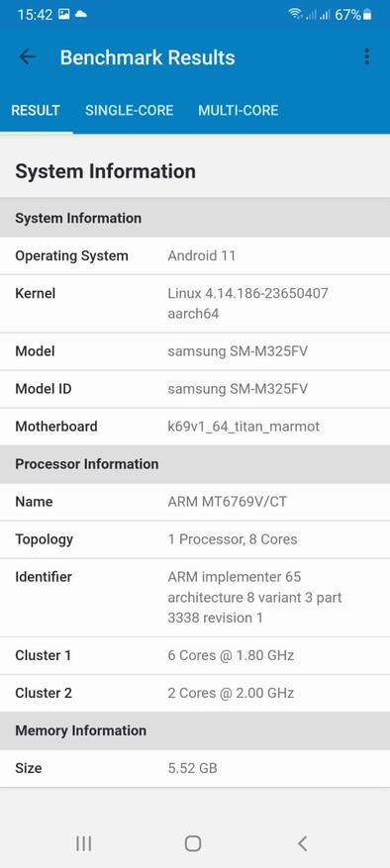Tap the Kernel Linux version row

pyautogui.click(x=195, y=304)
